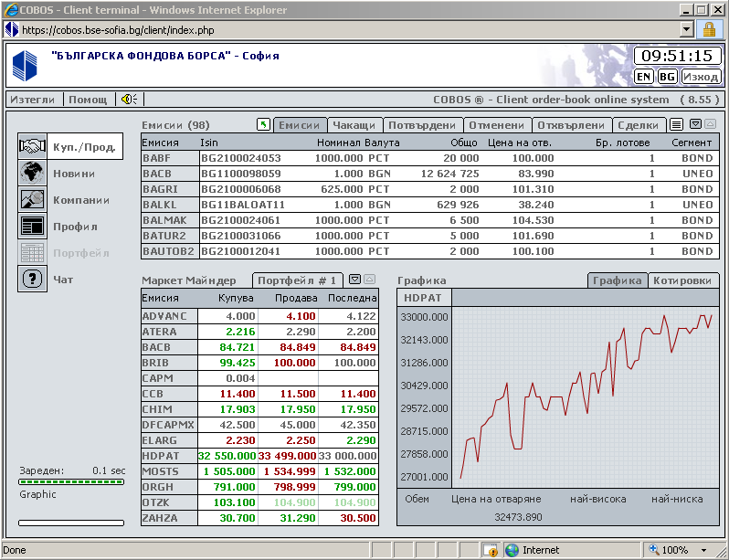
Task: Switch to the Чакащи tab
Action: 353,125
